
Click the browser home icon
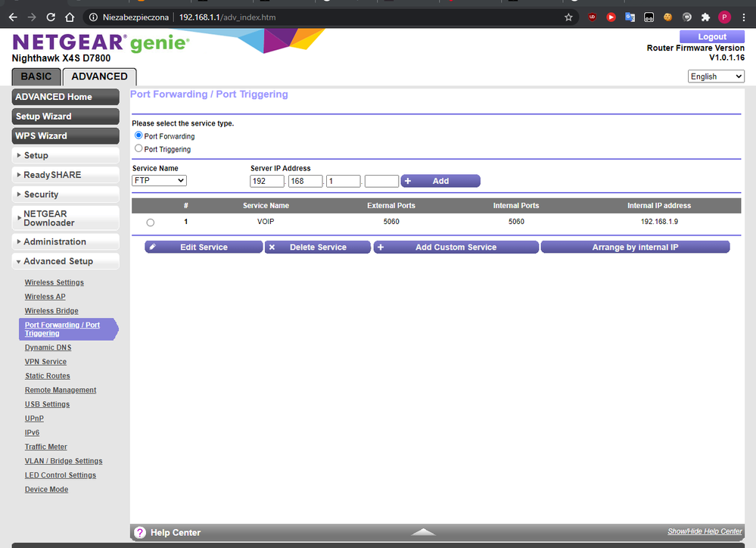pyautogui.click(x=70, y=17)
